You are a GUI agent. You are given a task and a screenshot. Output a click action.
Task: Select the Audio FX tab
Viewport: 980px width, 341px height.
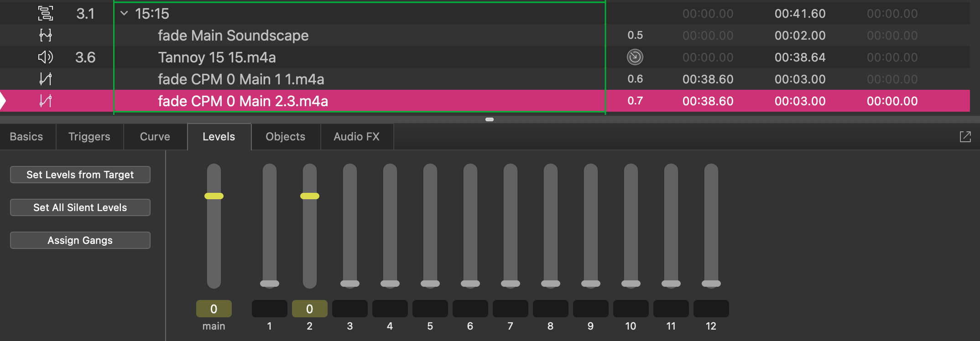[x=357, y=137]
